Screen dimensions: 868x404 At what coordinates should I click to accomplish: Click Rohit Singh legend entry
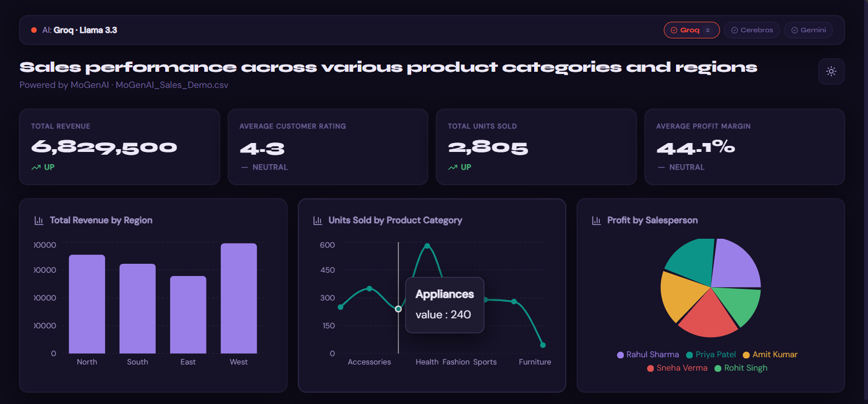coord(741,368)
